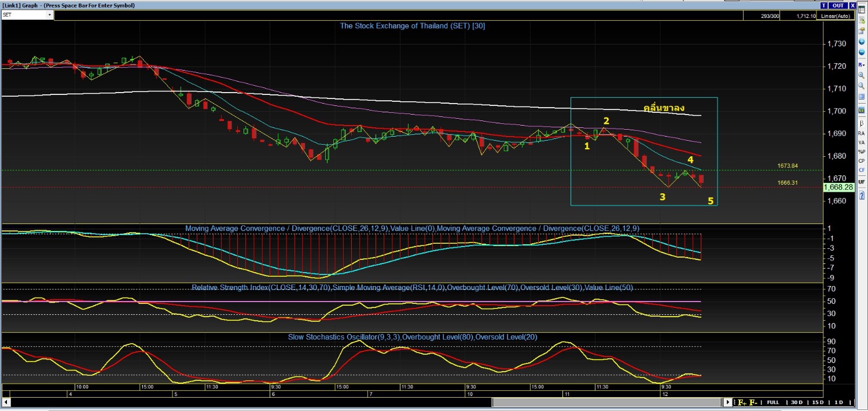Click the Relative Strength Index indicator title
Screen dimensions: 868x411
coord(412,287)
